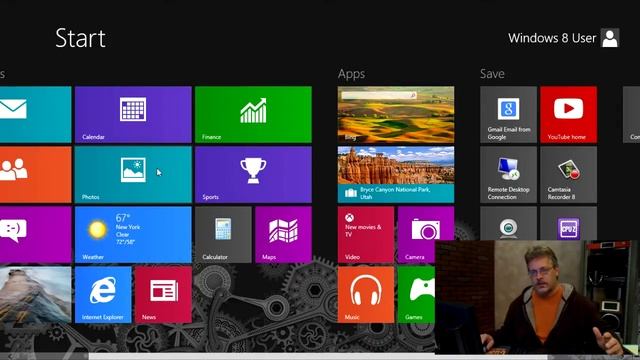Image resolution: width=640 pixels, height=360 pixels.
Task: Click the Save group heading
Action: coord(492,73)
